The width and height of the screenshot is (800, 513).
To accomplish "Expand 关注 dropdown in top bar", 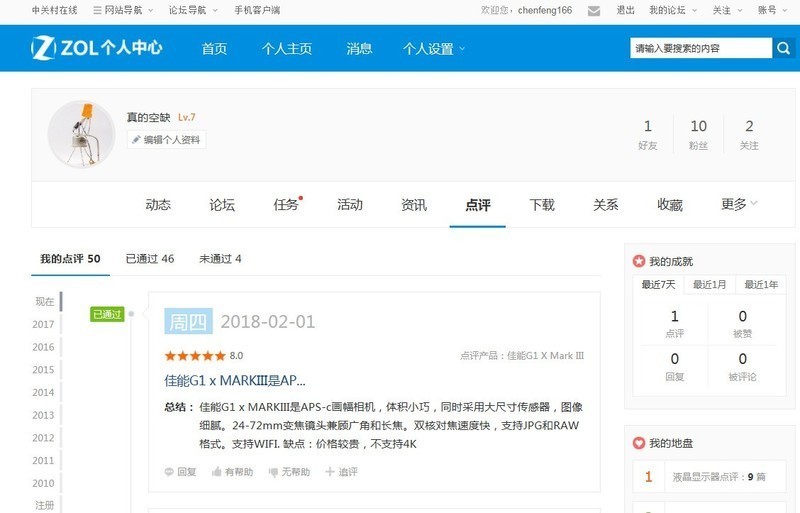I will (740, 11).
